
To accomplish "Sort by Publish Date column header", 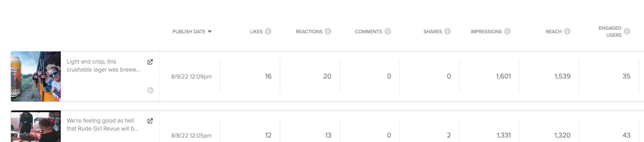I will click(x=189, y=31).
